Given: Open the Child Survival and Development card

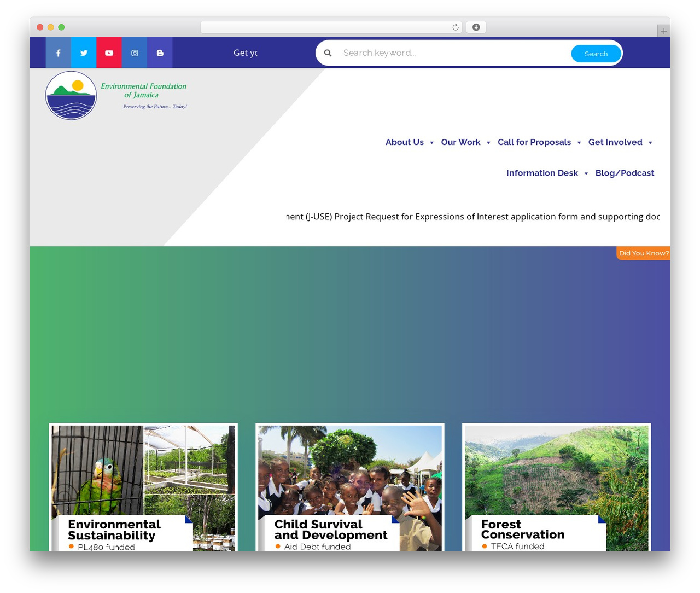Looking at the screenshot, I should 350,487.
